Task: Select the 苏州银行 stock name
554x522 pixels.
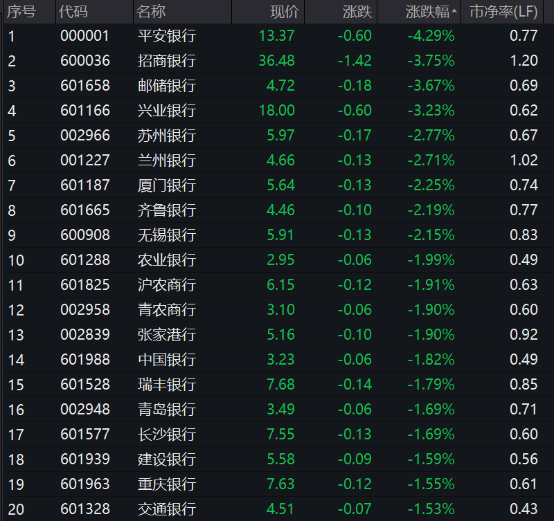Action: tap(167, 135)
